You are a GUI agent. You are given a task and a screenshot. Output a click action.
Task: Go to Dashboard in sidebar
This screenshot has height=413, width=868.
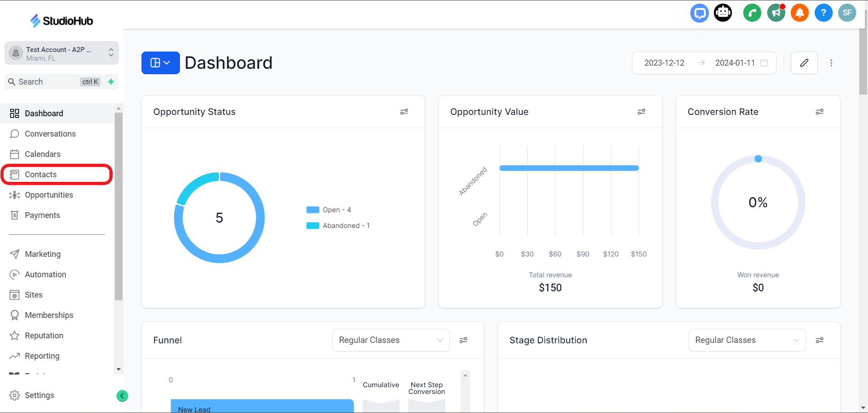[57, 114]
